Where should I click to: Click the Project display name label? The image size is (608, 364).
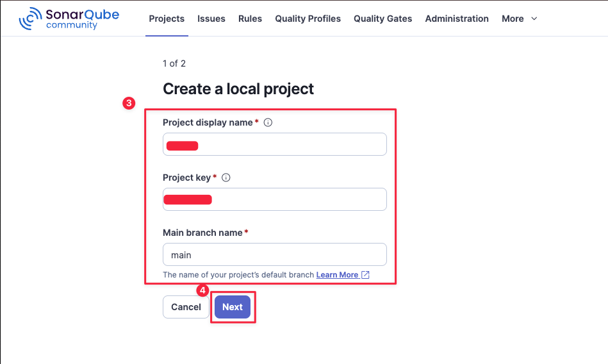(208, 122)
